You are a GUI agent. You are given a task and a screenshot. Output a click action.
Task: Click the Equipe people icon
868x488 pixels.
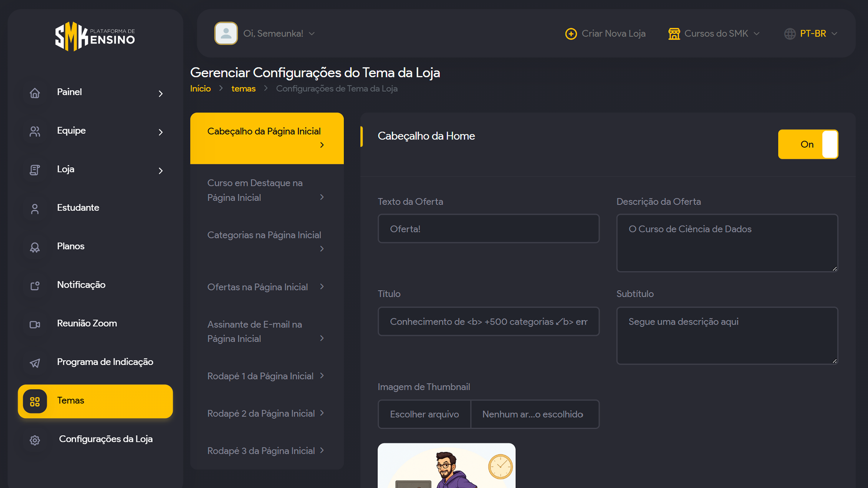[x=35, y=131]
